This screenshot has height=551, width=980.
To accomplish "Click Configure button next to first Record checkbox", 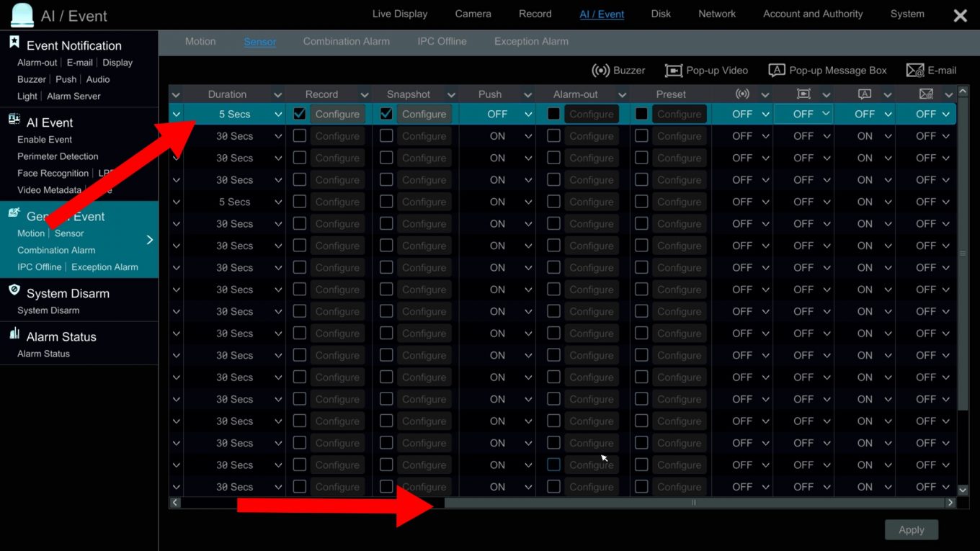I will click(337, 114).
